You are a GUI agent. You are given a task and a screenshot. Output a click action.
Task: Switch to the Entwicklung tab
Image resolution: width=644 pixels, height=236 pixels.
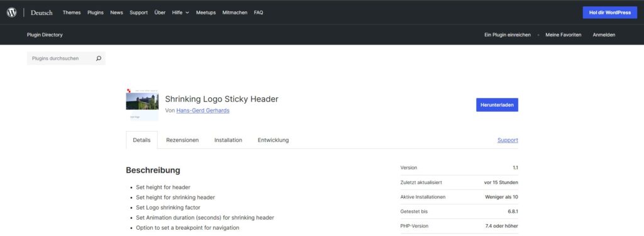pyautogui.click(x=273, y=140)
